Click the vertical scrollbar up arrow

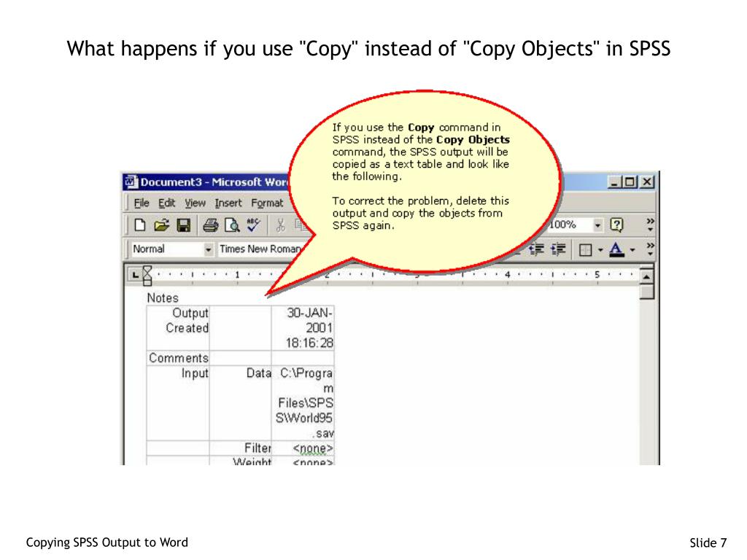pyautogui.click(x=646, y=276)
